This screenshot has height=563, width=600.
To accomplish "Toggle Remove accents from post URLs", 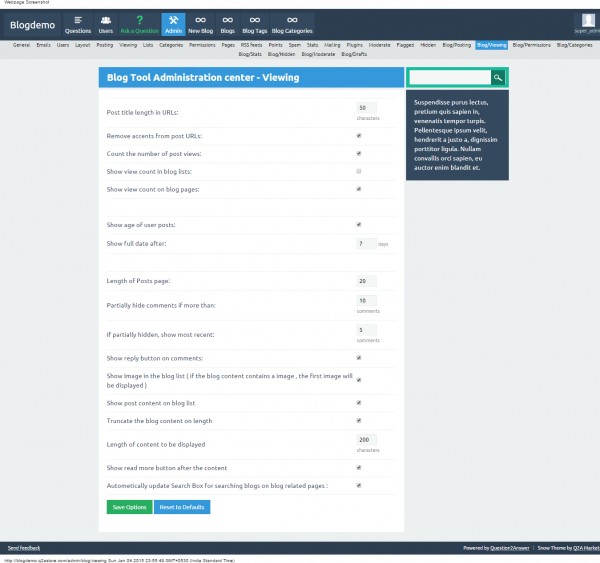I will tap(359, 135).
